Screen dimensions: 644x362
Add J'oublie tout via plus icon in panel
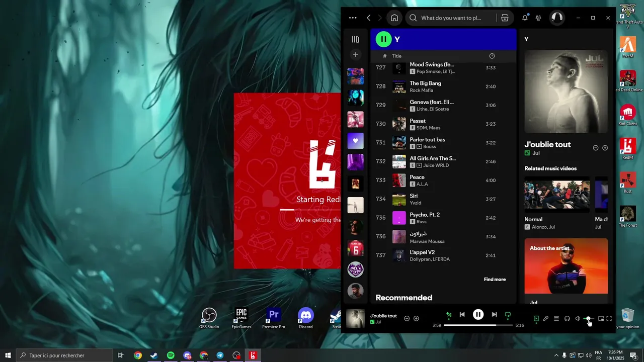605,148
